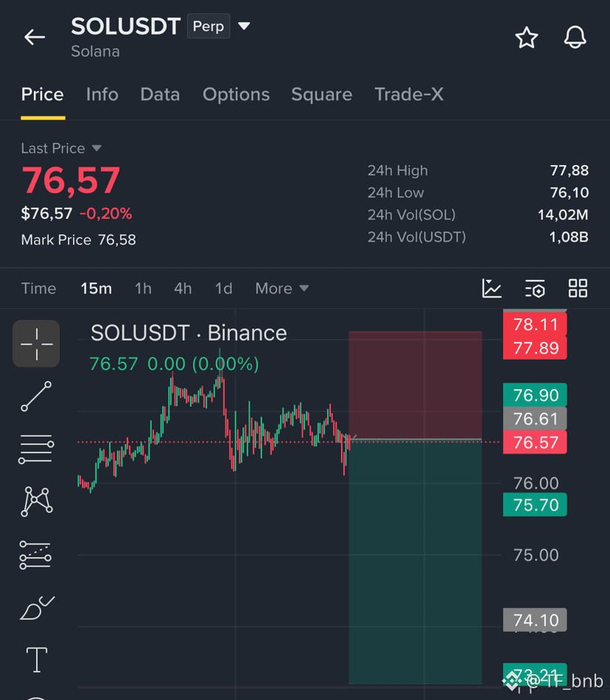
Task: Switch to the Options tab
Action: pyautogui.click(x=236, y=94)
